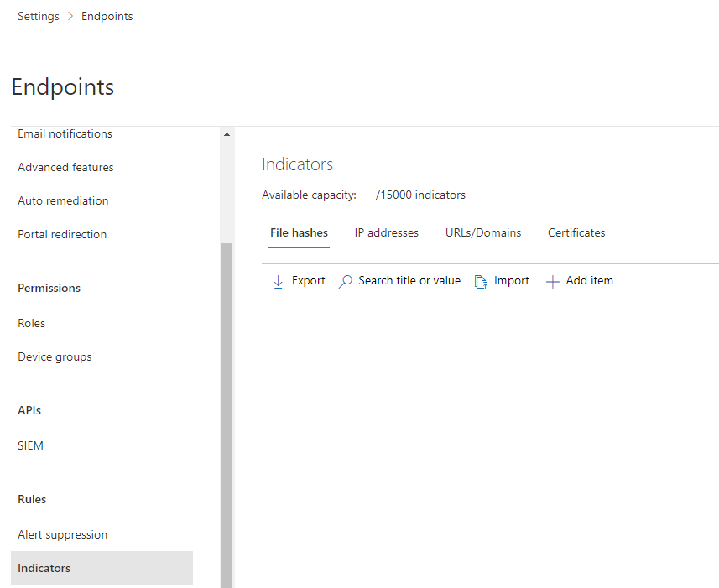This screenshot has width=719, height=588.
Task: Open the Certificates tab
Action: 576,233
